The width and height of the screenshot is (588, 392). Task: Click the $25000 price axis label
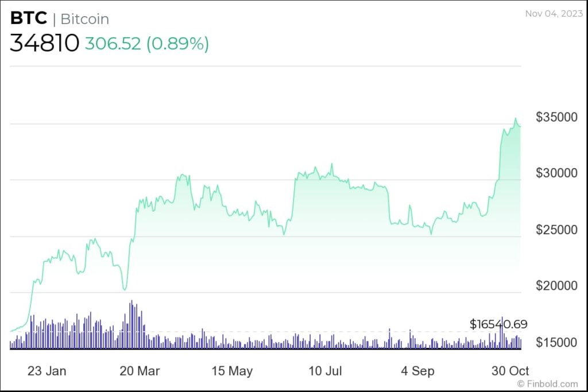click(556, 230)
